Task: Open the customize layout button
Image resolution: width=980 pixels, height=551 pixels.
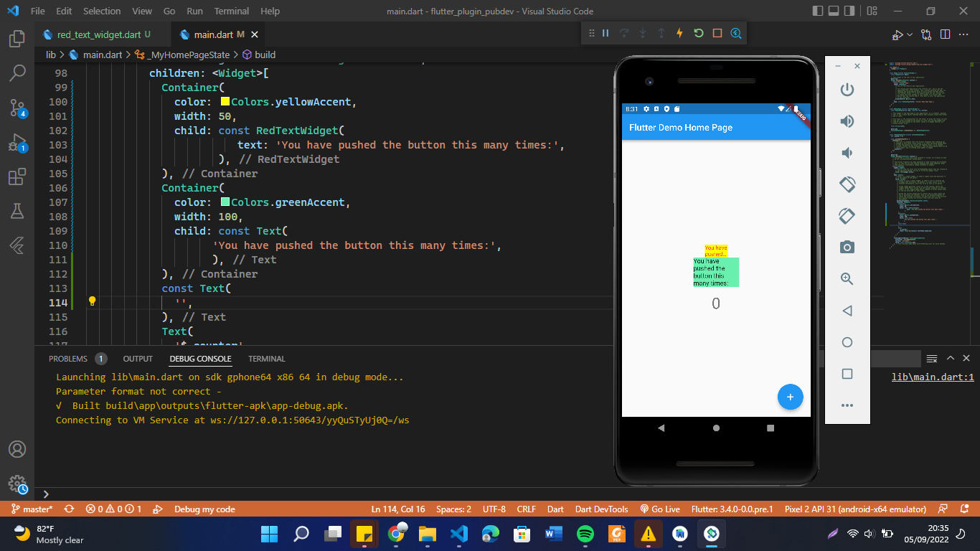Action: pyautogui.click(x=872, y=11)
